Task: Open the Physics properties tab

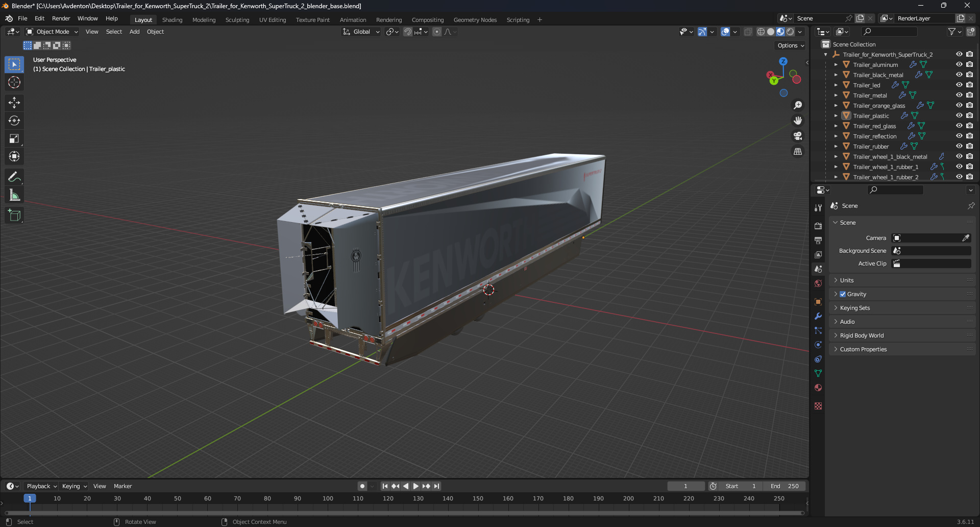Action: (818, 345)
